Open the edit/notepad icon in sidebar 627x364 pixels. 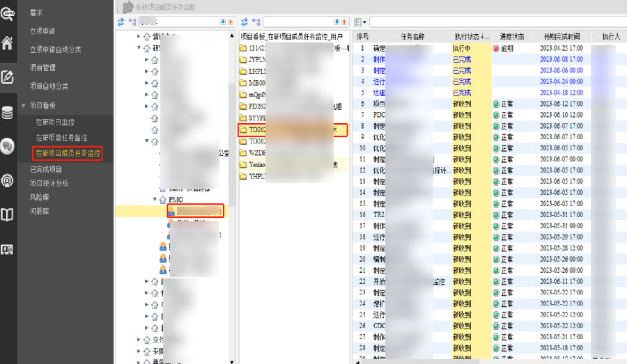click(8, 77)
